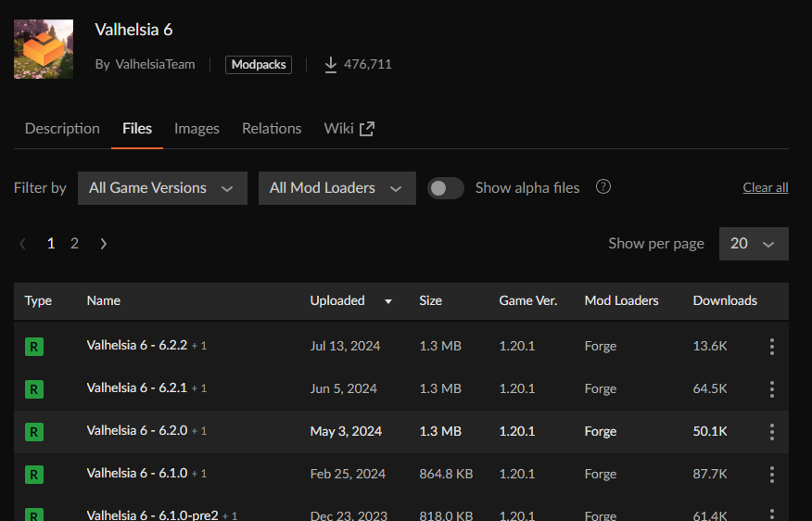The image size is (812, 521).
Task: Open the Valhelsia 6 - 6.1.0-pre2 file
Action: tap(152, 515)
